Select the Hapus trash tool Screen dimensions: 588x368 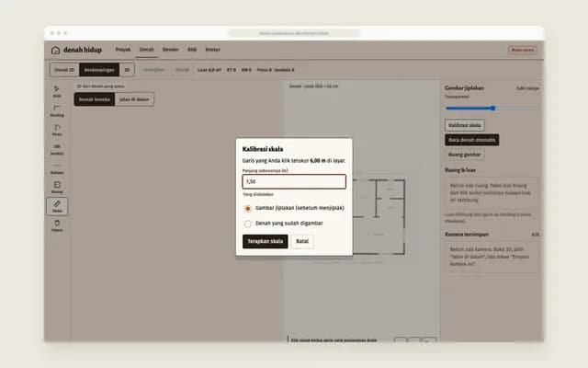(x=57, y=225)
